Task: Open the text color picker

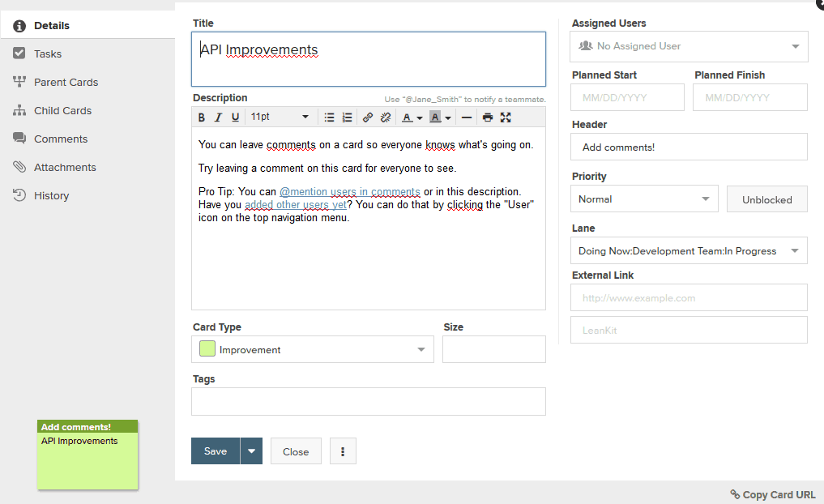Action: [412, 117]
